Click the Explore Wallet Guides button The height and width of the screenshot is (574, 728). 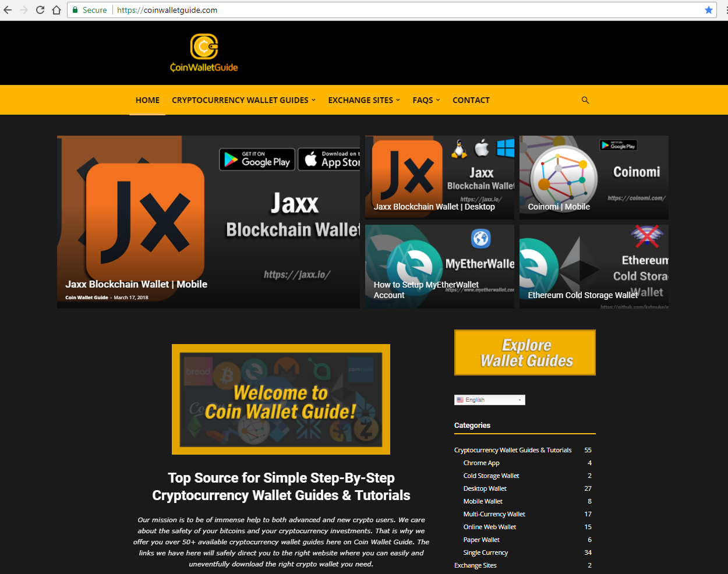[x=525, y=353]
